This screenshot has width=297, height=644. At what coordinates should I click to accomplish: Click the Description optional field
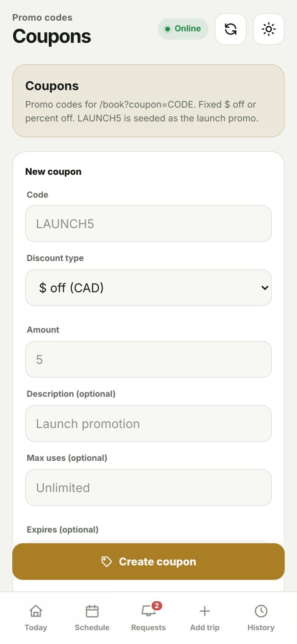point(148,423)
